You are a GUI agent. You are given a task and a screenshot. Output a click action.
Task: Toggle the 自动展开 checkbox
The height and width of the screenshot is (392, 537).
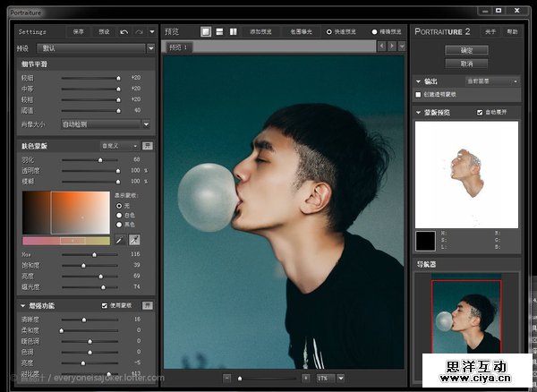tap(481, 113)
